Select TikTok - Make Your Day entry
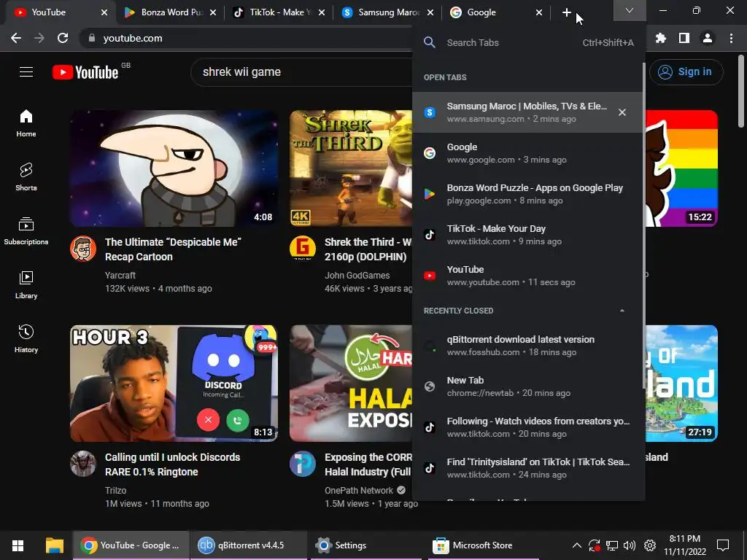 point(527,235)
